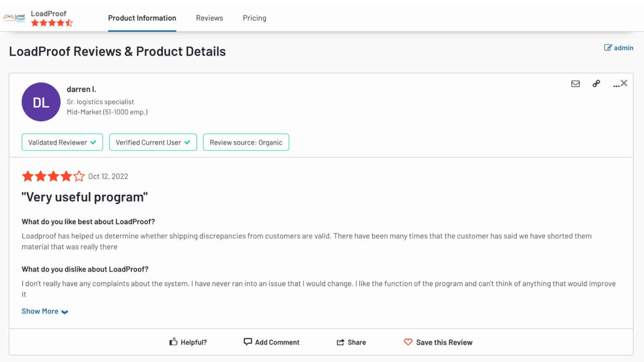This screenshot has height=362, width=644.
Task: Click the Validated Reviewer badge
Action: click(x=62, y=142)
